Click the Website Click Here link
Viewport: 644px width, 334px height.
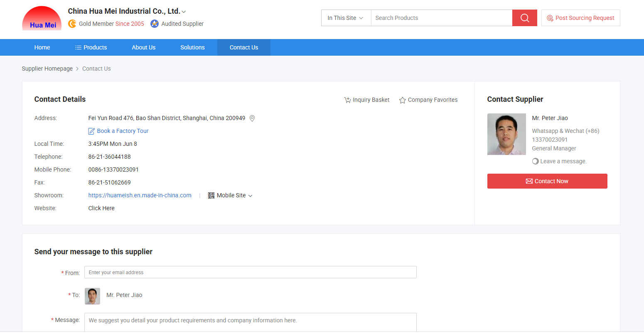(x=101, y=208)
